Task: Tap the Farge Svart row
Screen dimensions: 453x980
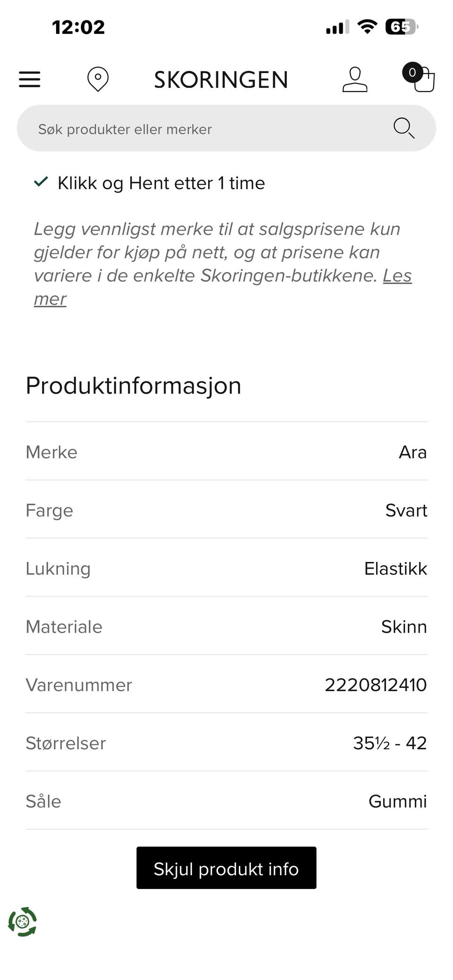Action: tap(226, 510)
